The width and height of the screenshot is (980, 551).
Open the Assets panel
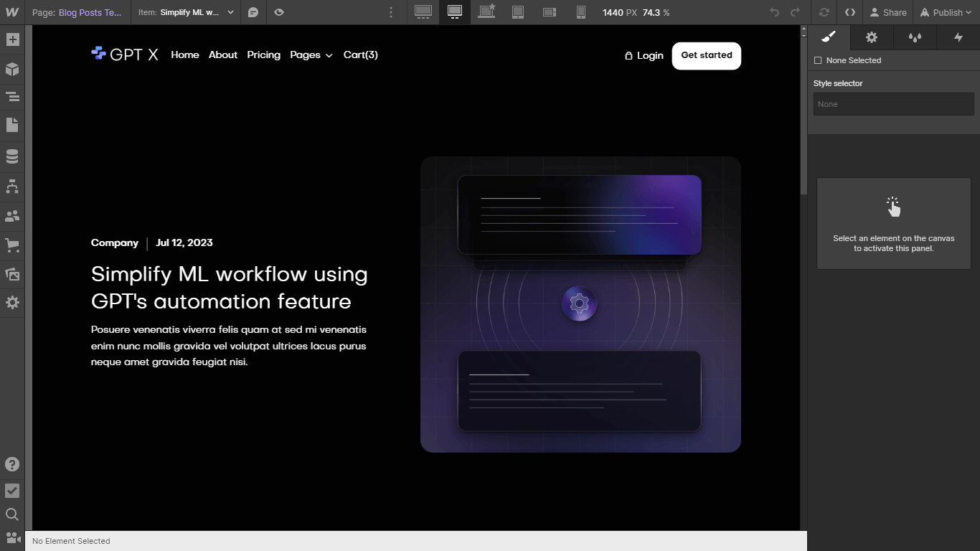click(x=12, y=274)
